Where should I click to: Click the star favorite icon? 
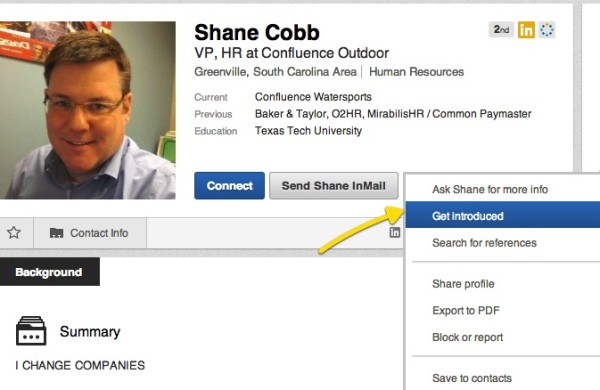14,232
